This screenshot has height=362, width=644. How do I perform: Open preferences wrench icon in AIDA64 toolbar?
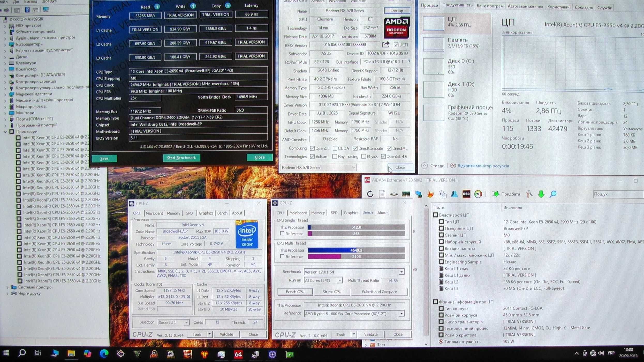coord(529,194)
